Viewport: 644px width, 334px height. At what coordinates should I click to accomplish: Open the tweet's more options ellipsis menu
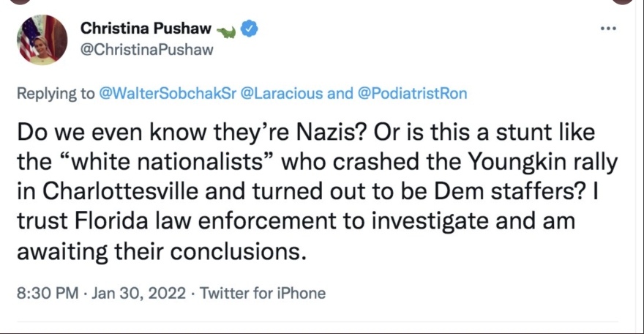pos(607,29)
